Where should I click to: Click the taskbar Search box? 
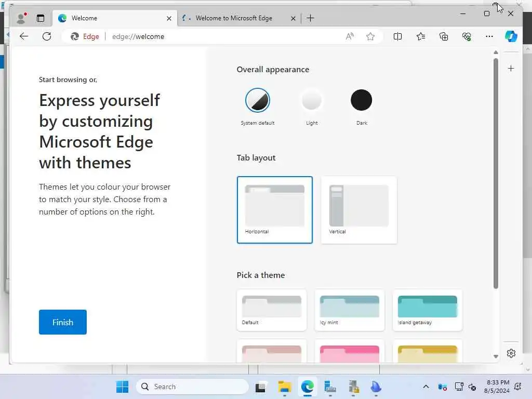coord(192,387)
